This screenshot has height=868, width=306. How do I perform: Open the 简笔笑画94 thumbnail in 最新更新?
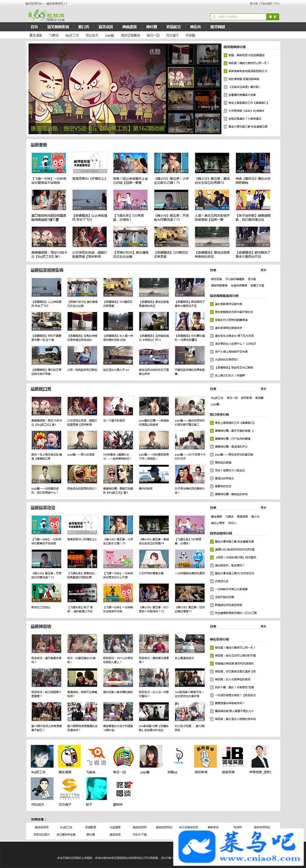pyautogui.click(x=90, y=163)
